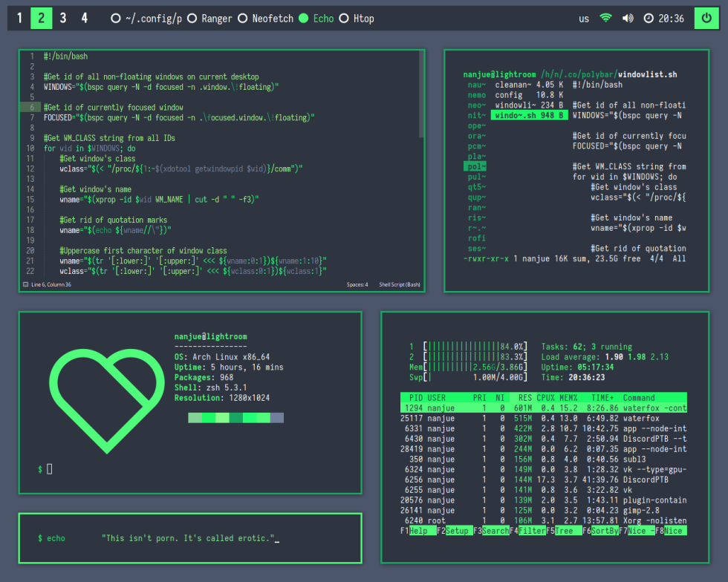Image resolution: width=728 pixels, height=582 pixels.
Task: Select 'windo~.sh' in the ranger file list
Action: point(529,115)
